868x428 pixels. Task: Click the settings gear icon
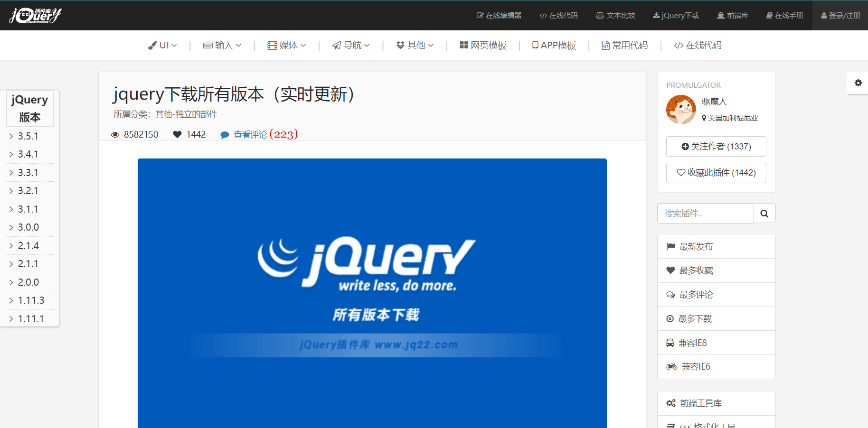point(858,83)
